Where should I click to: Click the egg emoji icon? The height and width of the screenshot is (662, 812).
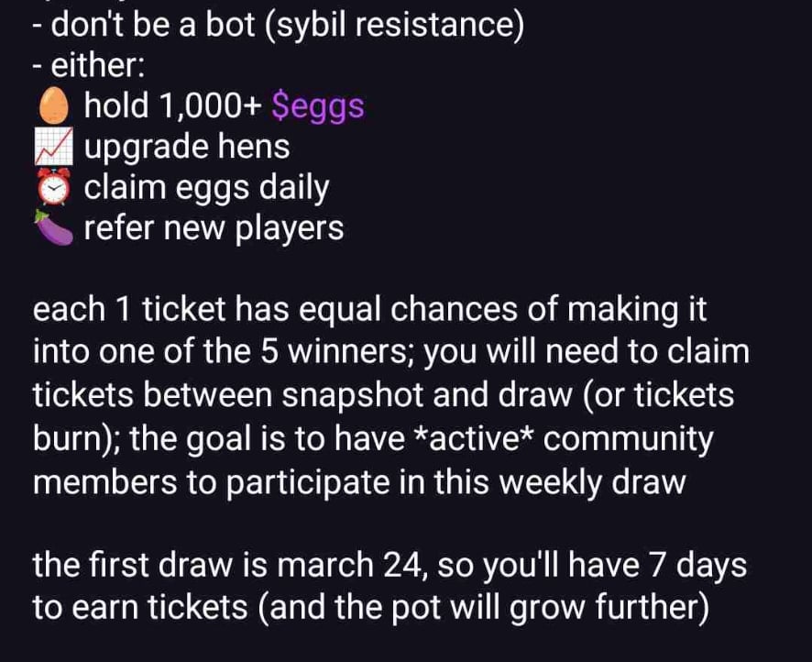55,106
